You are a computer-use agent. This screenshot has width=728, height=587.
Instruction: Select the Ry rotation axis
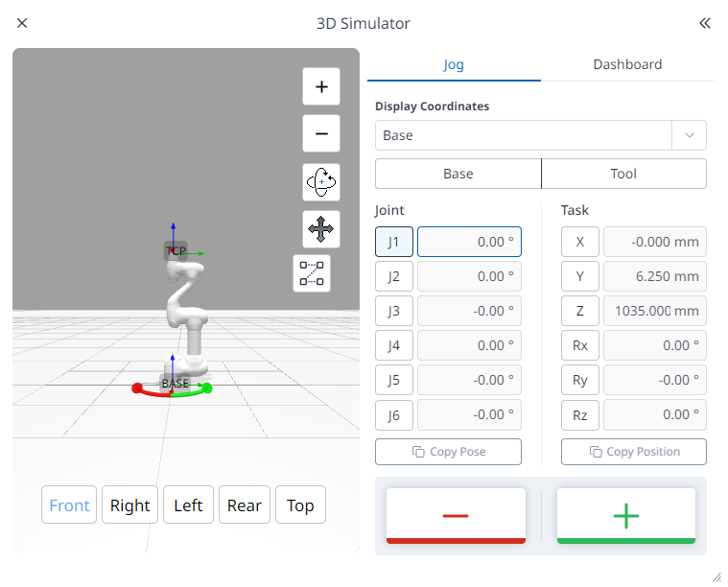pyautogui.click(x=580, y=380)
